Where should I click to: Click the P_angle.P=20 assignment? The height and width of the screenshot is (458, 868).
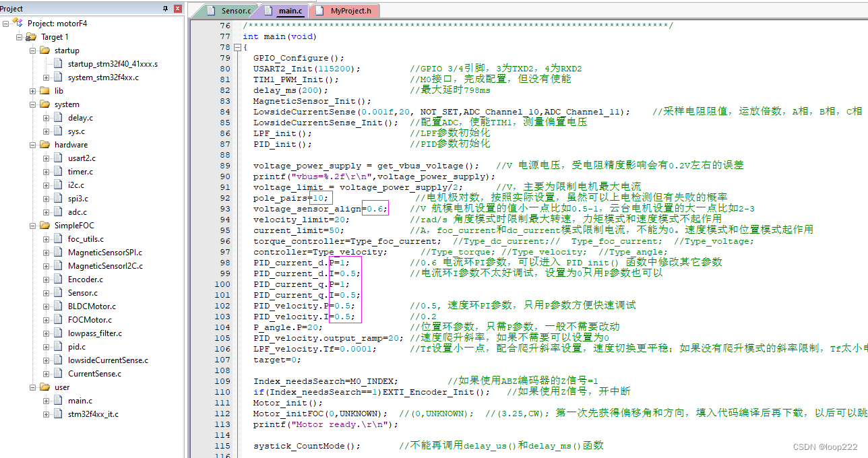[288, 327]
